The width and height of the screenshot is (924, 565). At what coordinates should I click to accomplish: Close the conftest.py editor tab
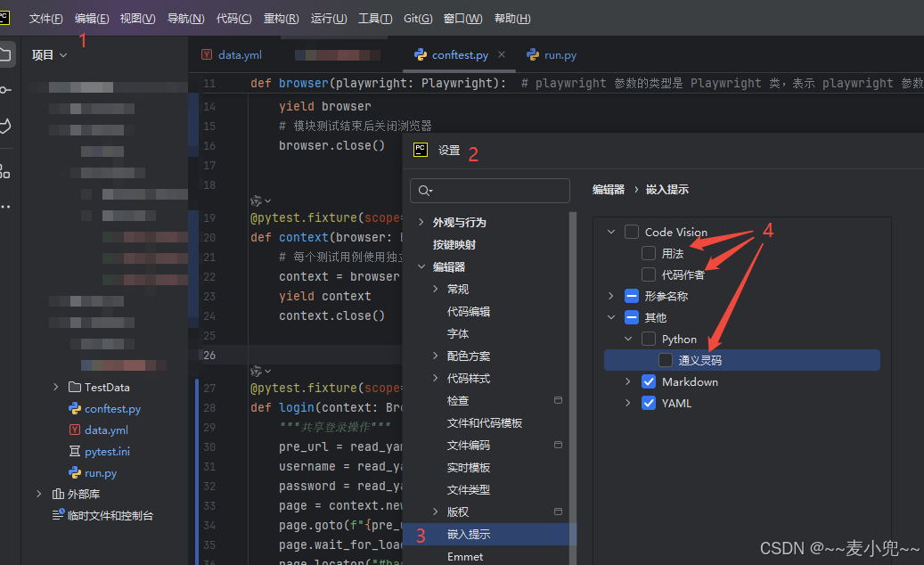point(502,54)
